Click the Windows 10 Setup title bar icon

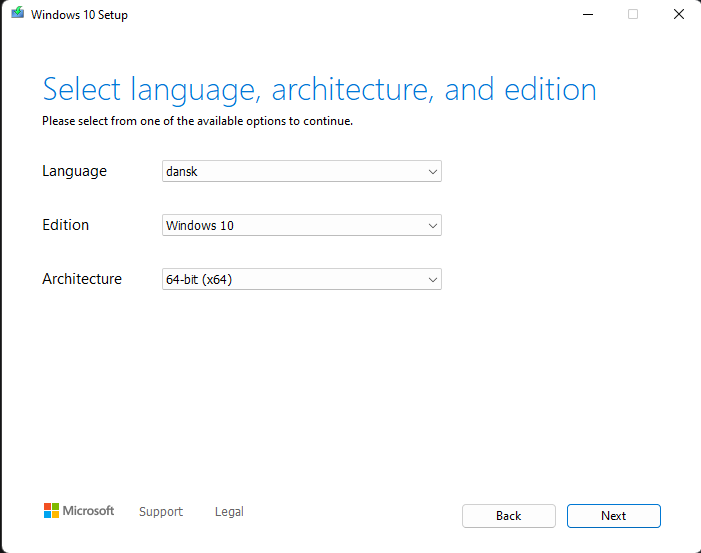click(x=17, y=15)
